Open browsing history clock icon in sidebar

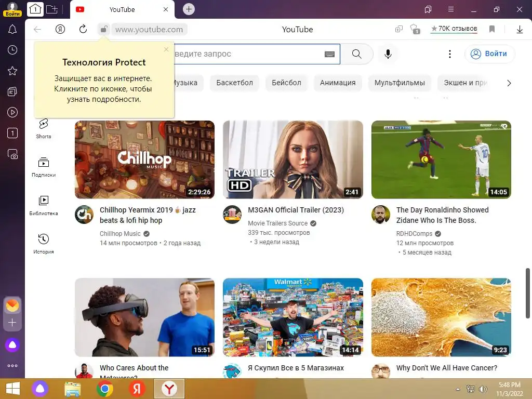tap(12, 50)
